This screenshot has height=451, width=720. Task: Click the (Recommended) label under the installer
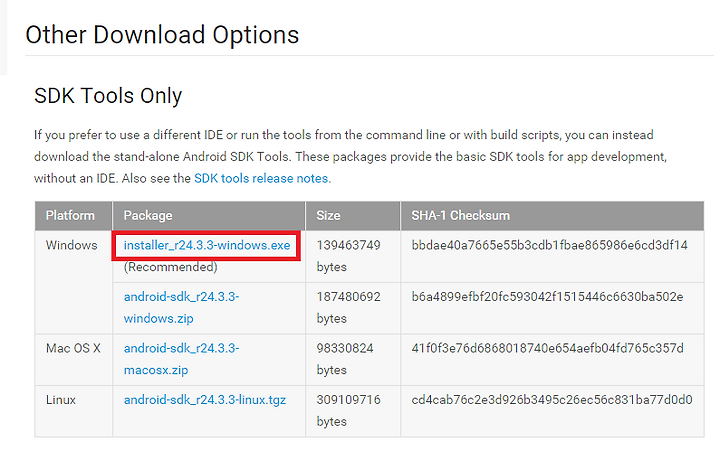click(x=170, y=267)
